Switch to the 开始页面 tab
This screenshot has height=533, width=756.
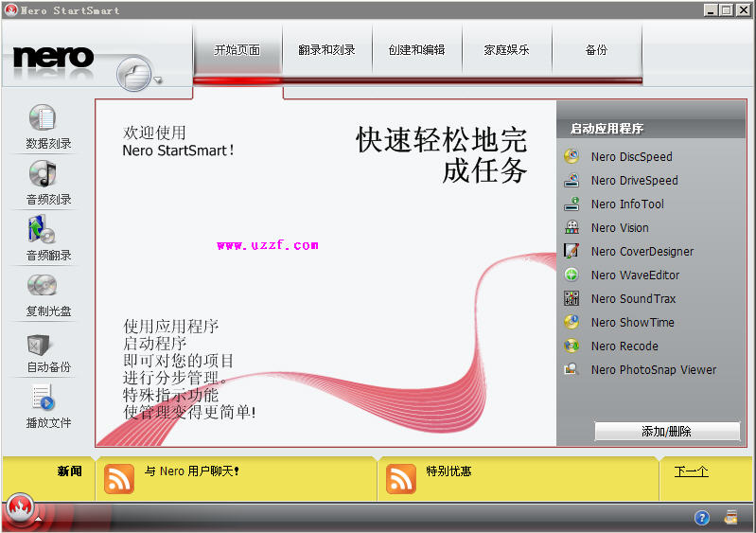pyautogui.click(x=237, y=50)
